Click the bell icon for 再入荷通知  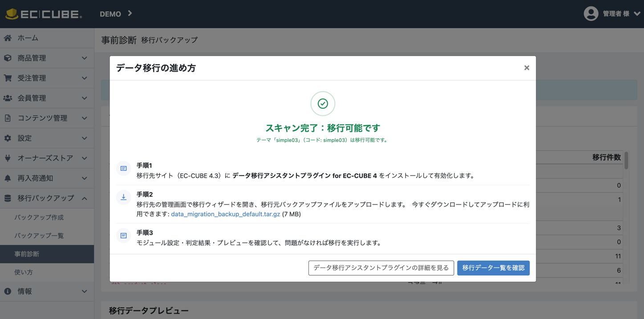point(8,178)
